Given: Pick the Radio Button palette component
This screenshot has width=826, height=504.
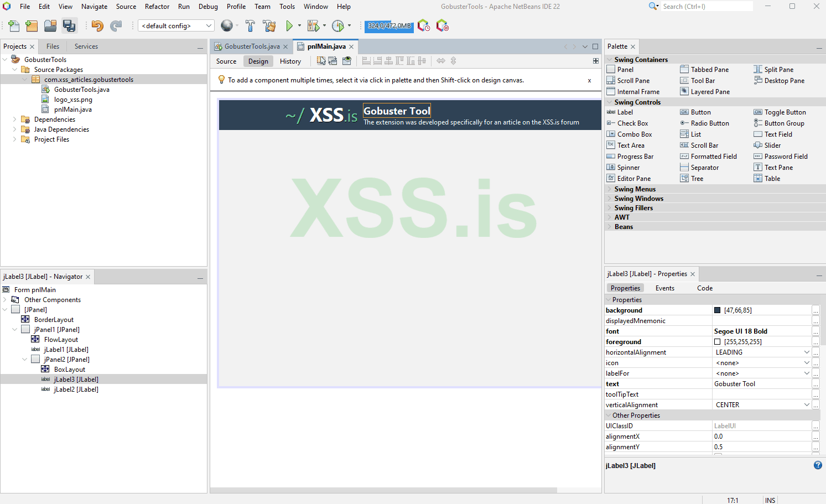Looking at the screenshot, I should coord(704,123).
